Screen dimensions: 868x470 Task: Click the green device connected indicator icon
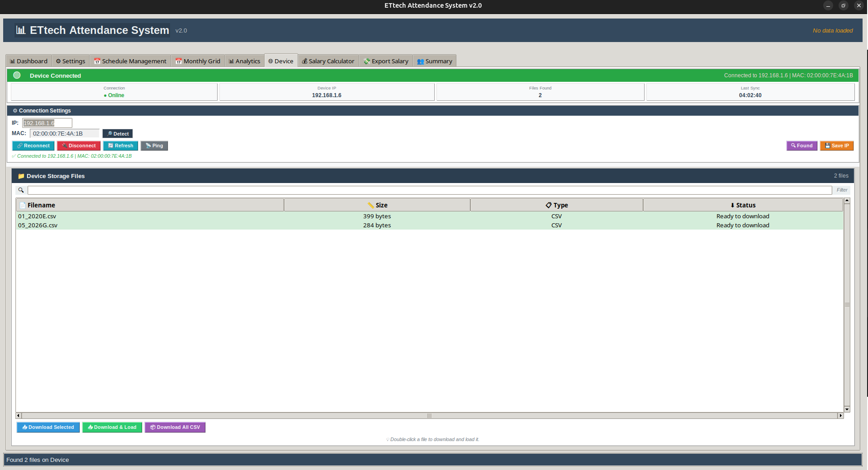pyautogui.click(x=17, y=75)
